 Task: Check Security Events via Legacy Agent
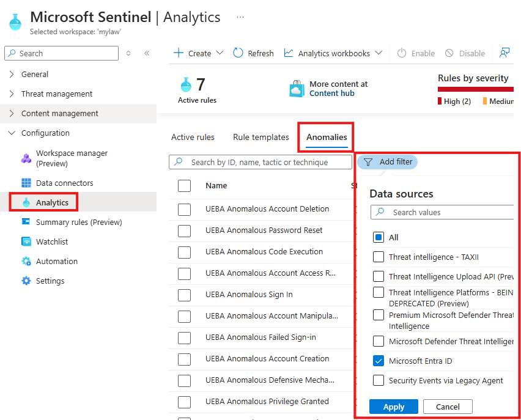point(379,380)
